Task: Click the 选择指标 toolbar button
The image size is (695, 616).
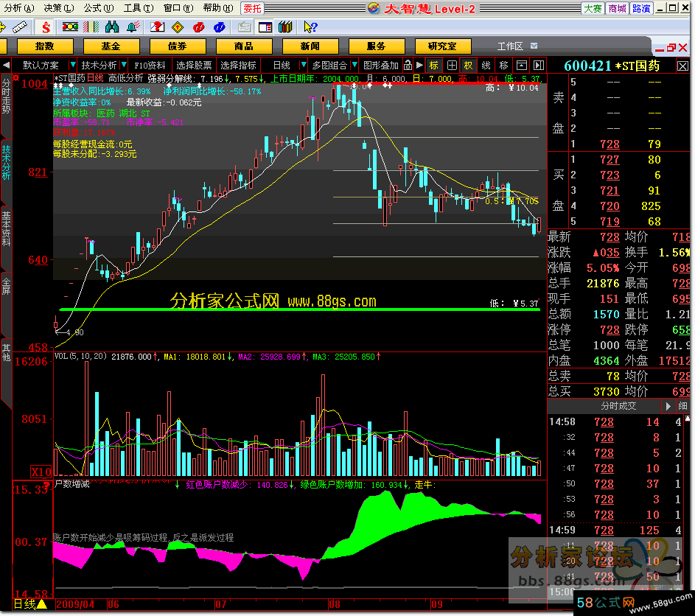Action: pyautogui.click(x=239, y=66)
